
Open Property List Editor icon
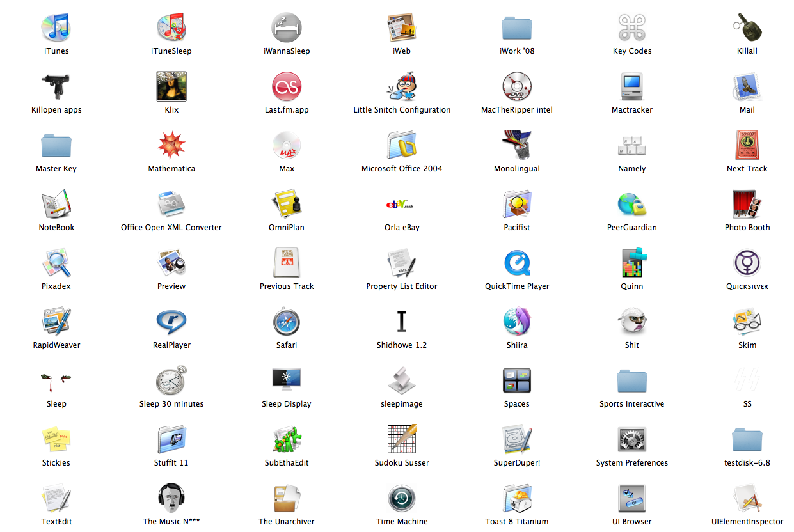pos(402,262)
